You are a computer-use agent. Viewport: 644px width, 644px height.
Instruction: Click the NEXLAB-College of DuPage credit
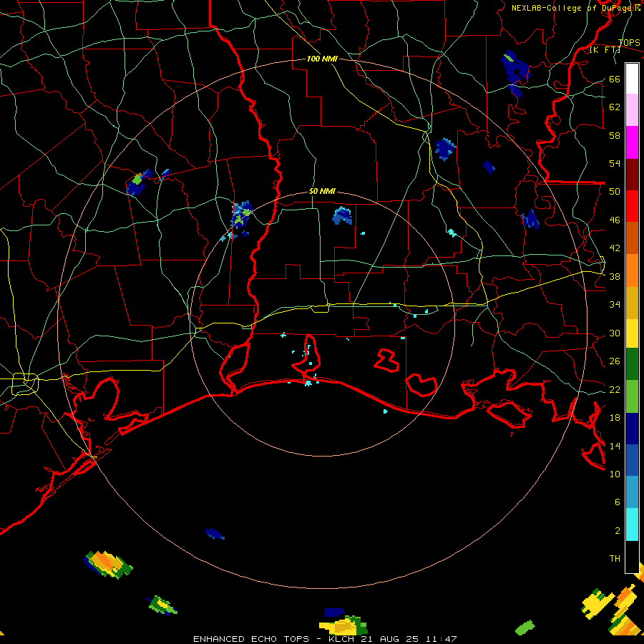570,8
